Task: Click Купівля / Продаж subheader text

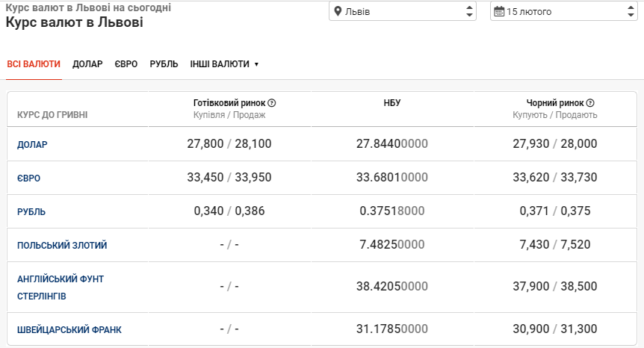Action: pos(229,115)
